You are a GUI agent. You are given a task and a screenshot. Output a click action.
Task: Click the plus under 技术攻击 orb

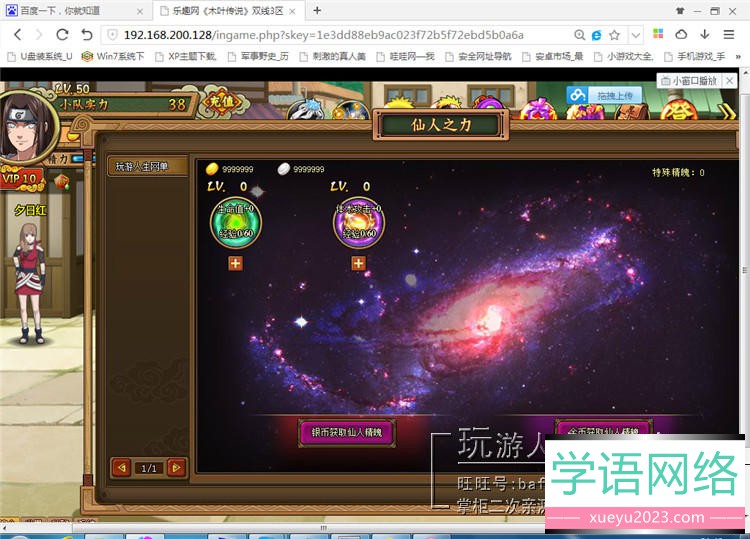click(x=358, y=263)
